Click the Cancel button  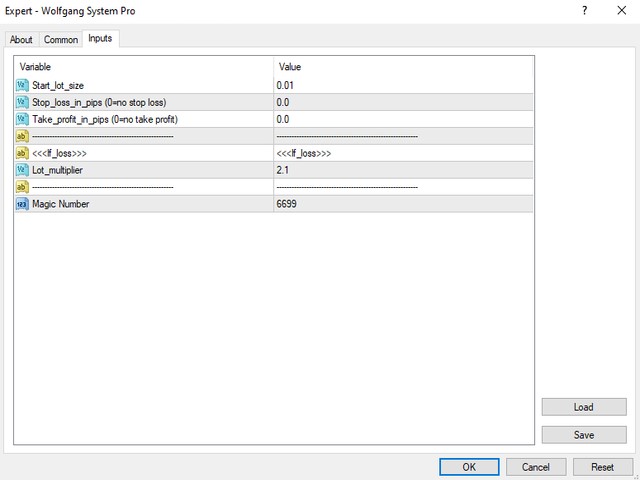tap(536, 467)
